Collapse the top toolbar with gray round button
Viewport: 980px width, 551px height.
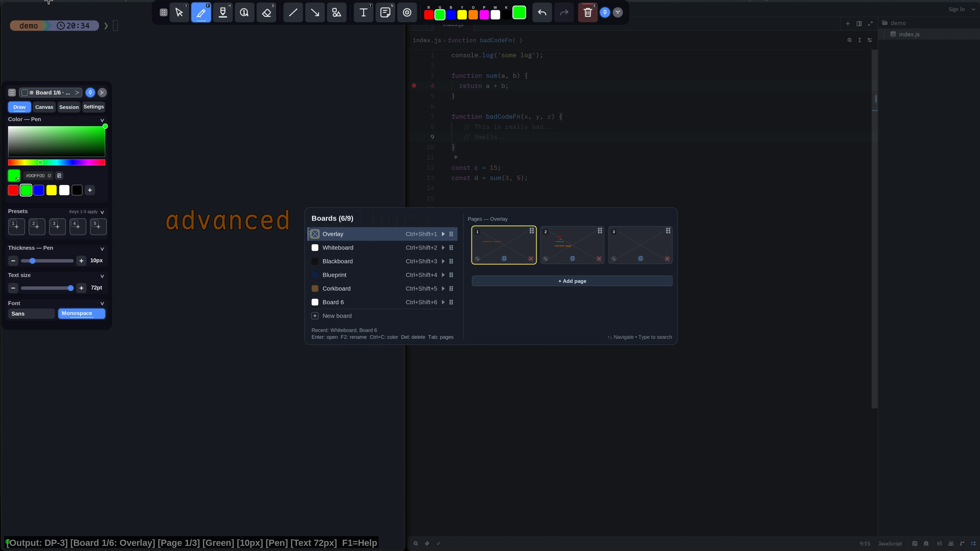tap(618, 13)
